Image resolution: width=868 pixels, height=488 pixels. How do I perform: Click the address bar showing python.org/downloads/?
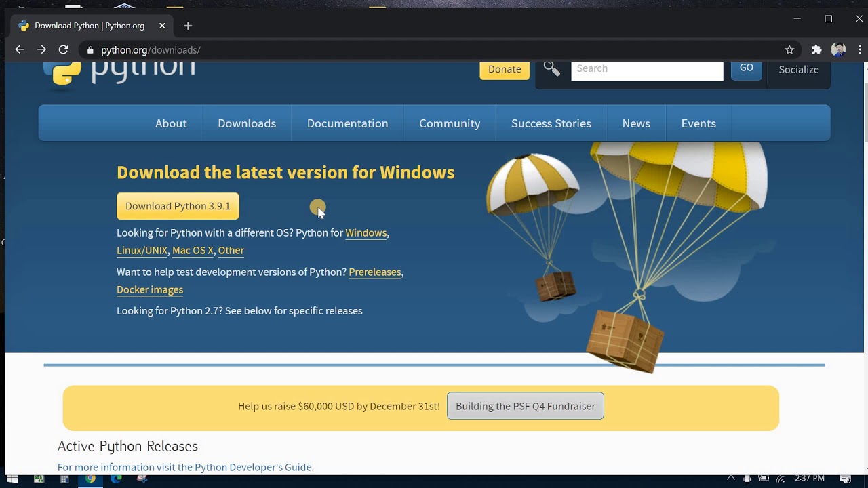click(434, 49)
